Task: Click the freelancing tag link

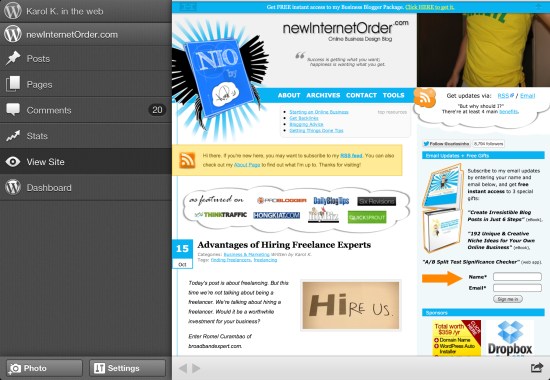Action: click(265, 260)
